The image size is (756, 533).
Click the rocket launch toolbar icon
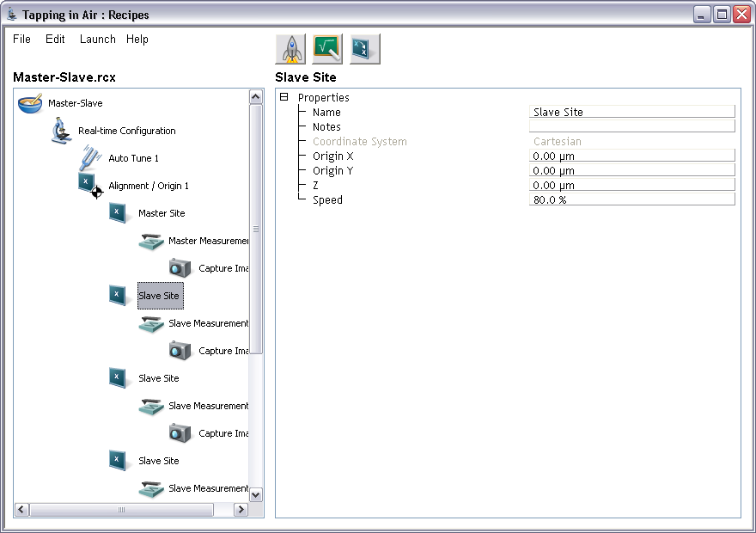(x=290, y=49)
